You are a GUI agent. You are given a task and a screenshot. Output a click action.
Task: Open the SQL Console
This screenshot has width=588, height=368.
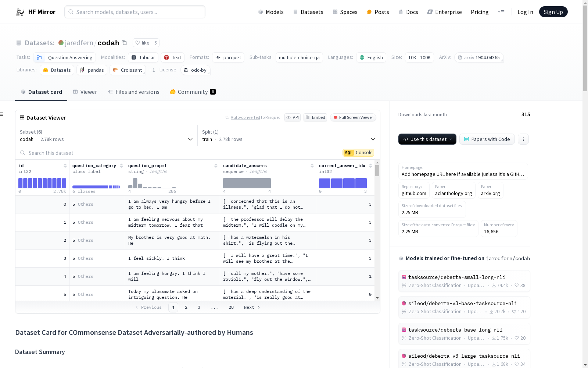tap(358, 153)
